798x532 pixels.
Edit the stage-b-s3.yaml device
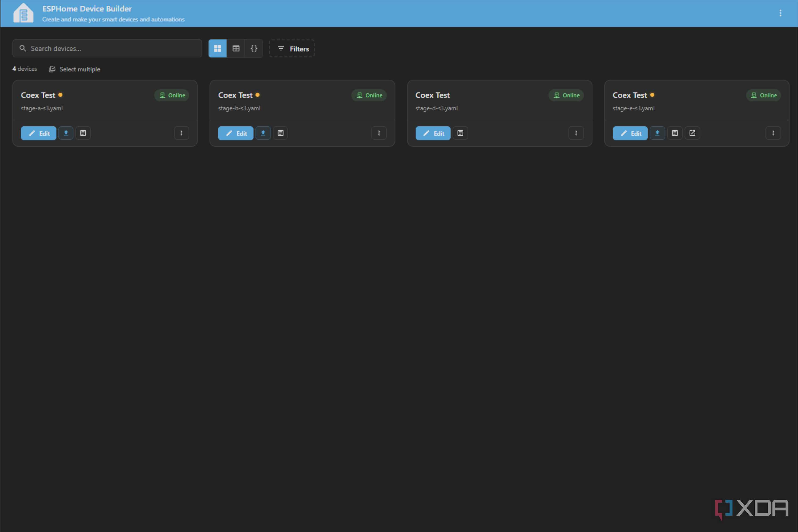pyautogui.click(x=236, y=133)
